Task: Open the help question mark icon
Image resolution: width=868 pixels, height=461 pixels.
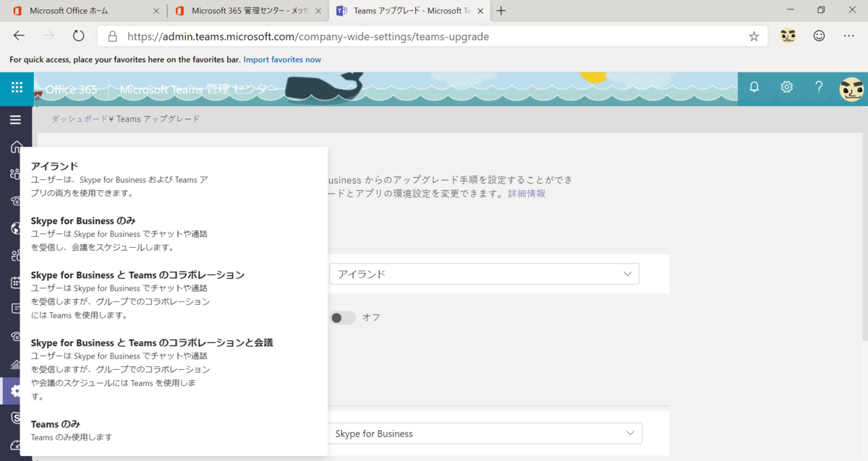Action: pos(819,87)
